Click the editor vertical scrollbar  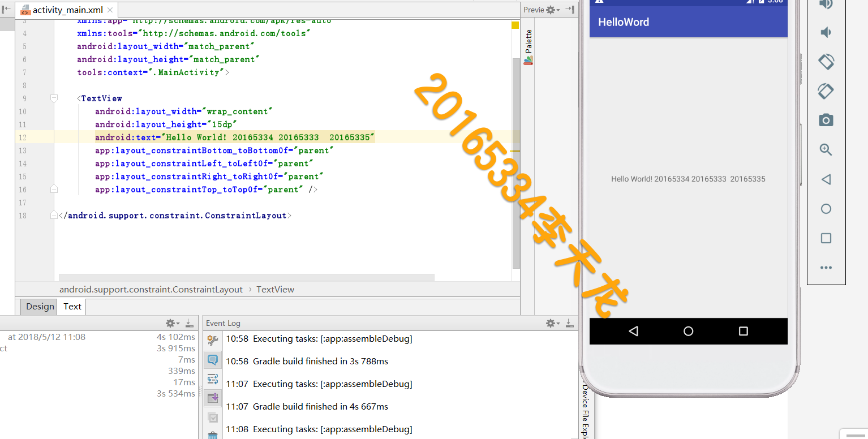(515, 162)
